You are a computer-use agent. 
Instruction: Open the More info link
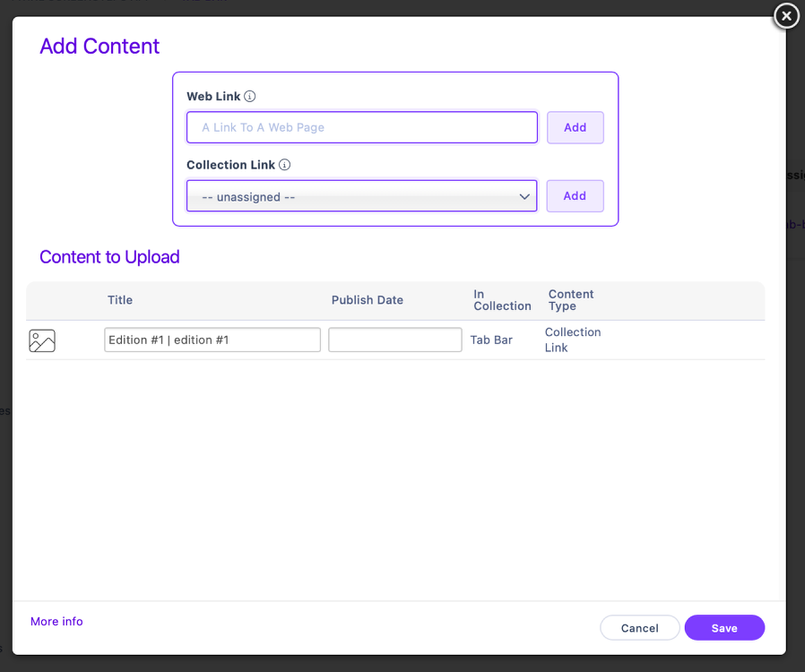click(x=56, y=621)
